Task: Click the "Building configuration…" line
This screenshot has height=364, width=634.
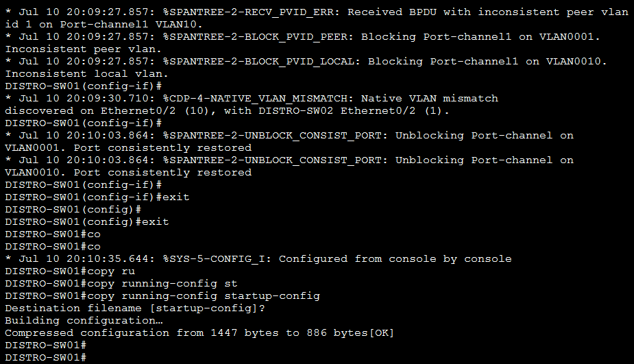Action: (84, 321)
